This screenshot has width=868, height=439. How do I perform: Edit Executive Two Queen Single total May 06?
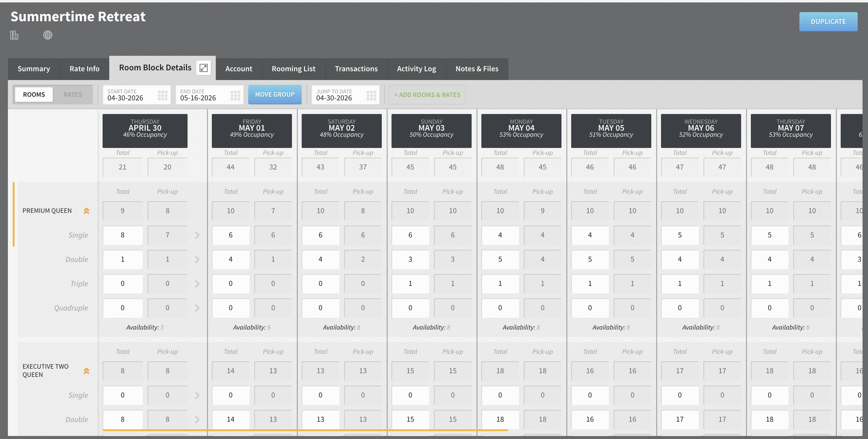coord(680,395)
